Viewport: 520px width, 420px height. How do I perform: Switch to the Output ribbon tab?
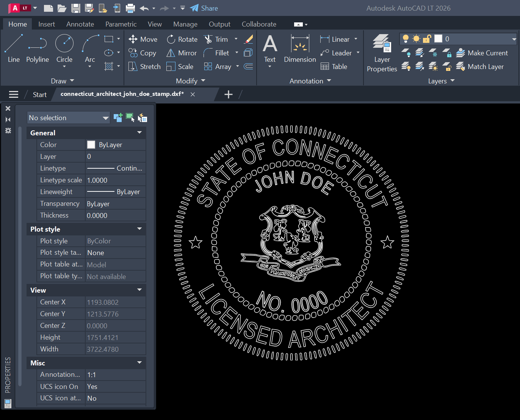point(219,24)
